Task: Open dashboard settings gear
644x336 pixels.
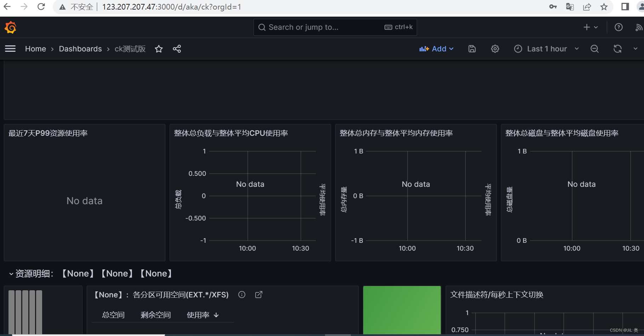Action: (495, 49)
